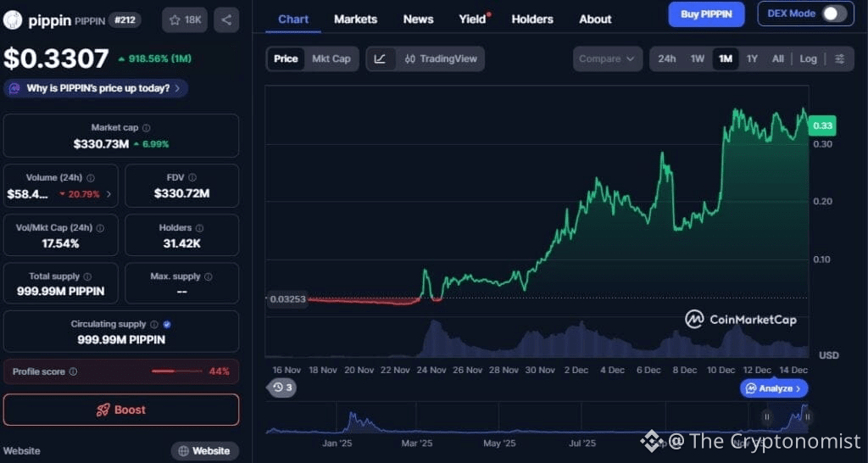Click the Profile score progress bar
The height and width of the screenshot is (463, 868).
pyautogui.click(x=176, y=371)
